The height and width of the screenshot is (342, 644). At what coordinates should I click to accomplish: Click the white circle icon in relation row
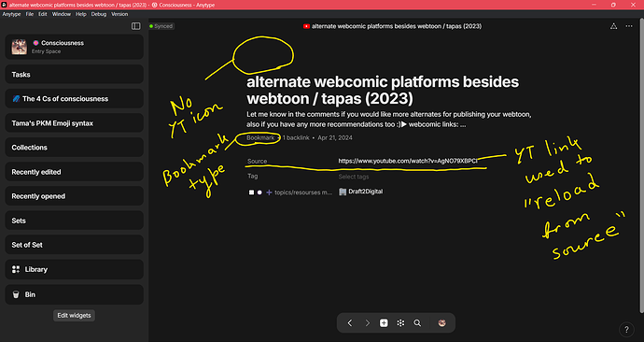click(259, 192)
